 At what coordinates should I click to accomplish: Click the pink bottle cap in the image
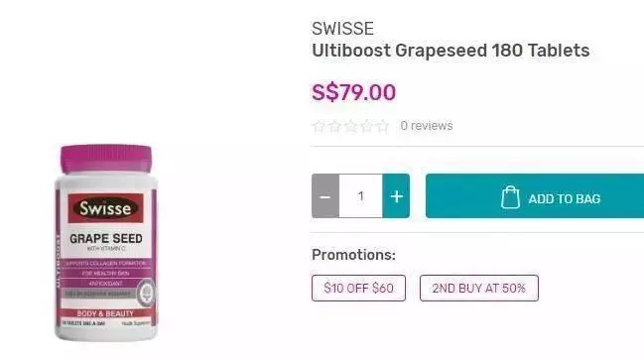click(x=106, y=159)
